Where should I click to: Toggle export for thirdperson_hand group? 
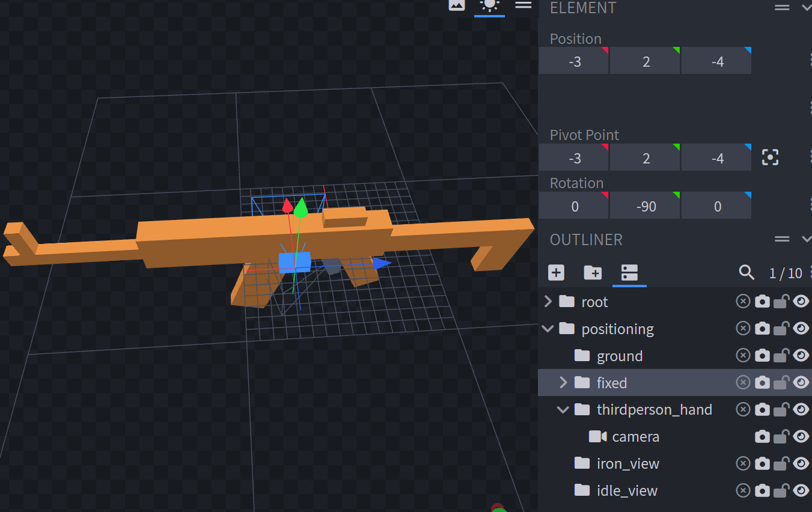(743, 409)
